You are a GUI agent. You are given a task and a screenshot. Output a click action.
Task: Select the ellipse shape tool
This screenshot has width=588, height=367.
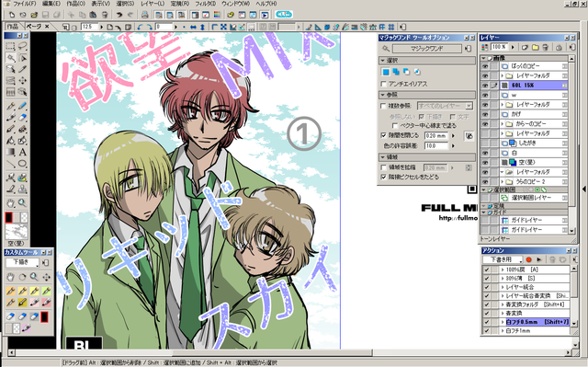click(22, 164)
